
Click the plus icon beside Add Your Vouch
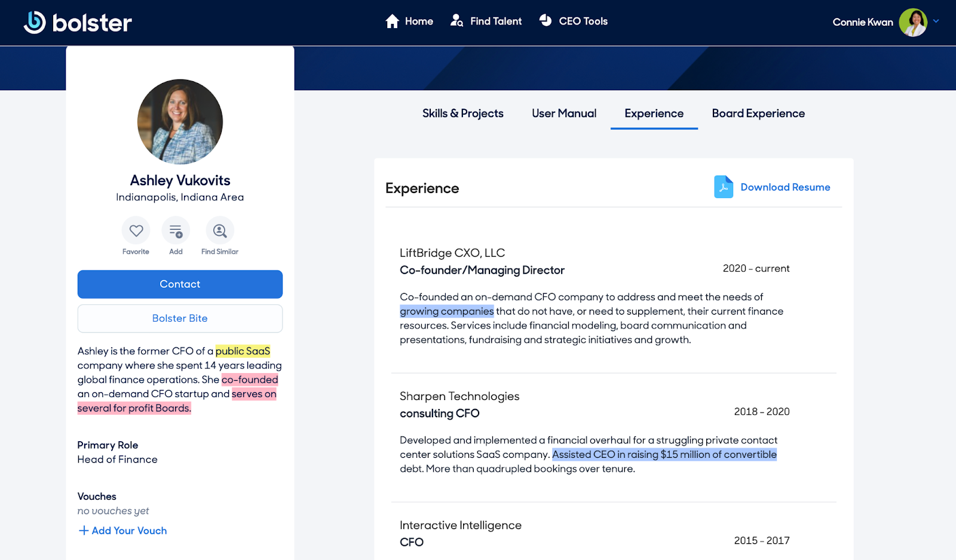(x=84, y=531)
